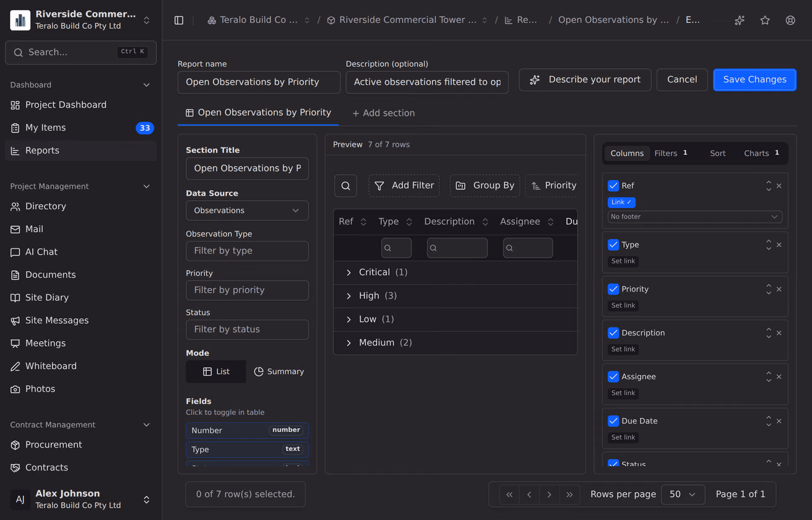Open AI Chat in sidebar

point(80,252)
